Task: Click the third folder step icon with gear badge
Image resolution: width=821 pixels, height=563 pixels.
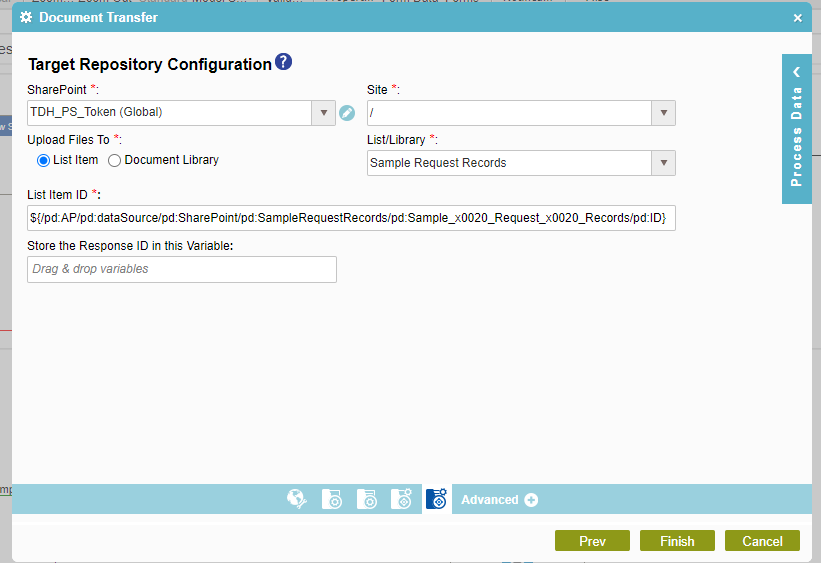Action: pos(402,500)
